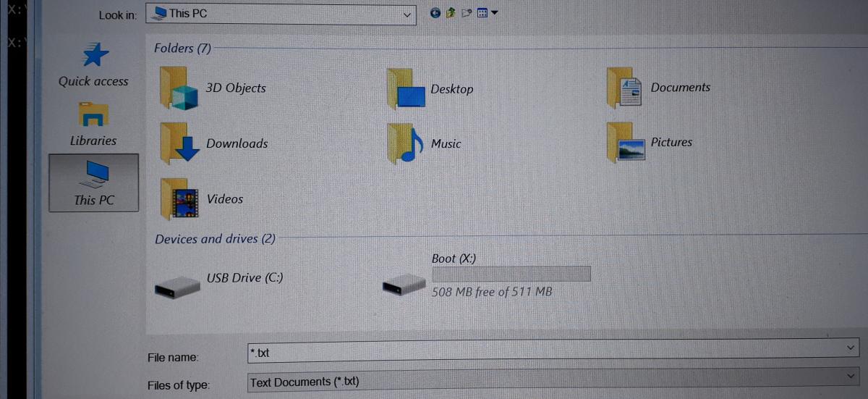
Task: Click the "508 MB free of 511 MB" text
Action: (492, 293)
